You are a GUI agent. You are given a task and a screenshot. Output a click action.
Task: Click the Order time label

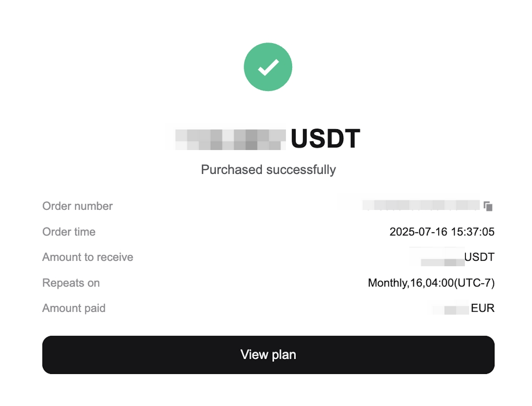69,232
